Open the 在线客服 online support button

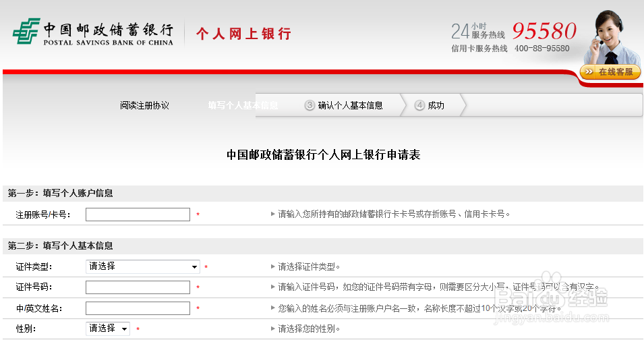(610, 72)
